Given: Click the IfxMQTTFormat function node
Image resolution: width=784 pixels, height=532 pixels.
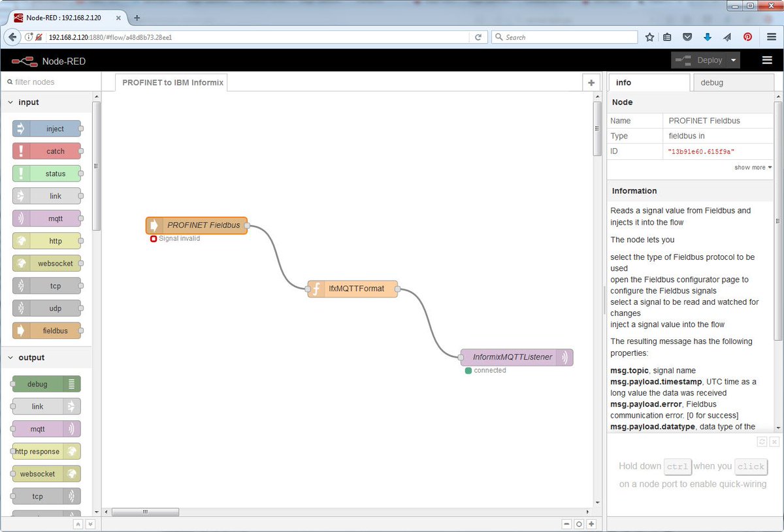Looking at the screenshot, I should [353, 289].
